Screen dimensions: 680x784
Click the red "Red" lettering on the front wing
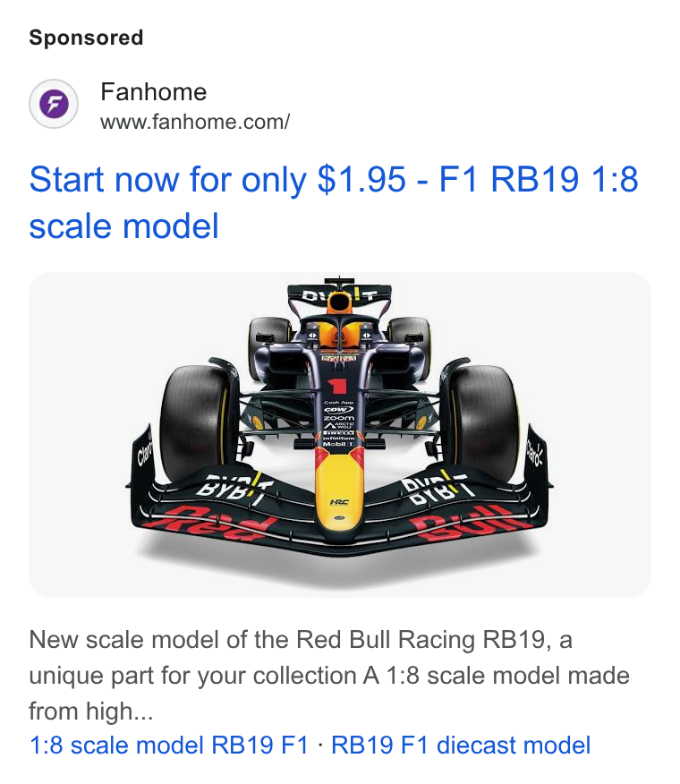click(215, 523)
